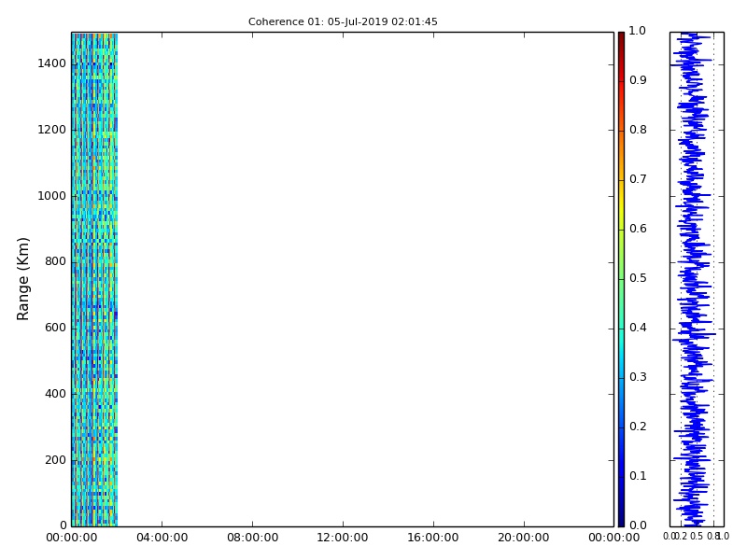Click the blue coherence profile line plot
The width and height of the screenshot is (747, 560).
(693, 279)
